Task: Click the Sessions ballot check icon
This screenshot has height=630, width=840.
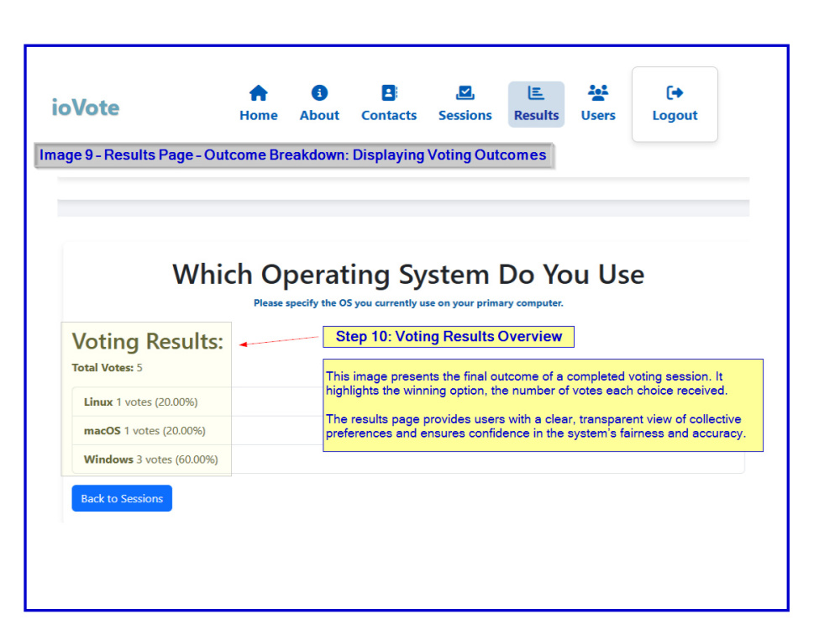Action: (465, 93)
